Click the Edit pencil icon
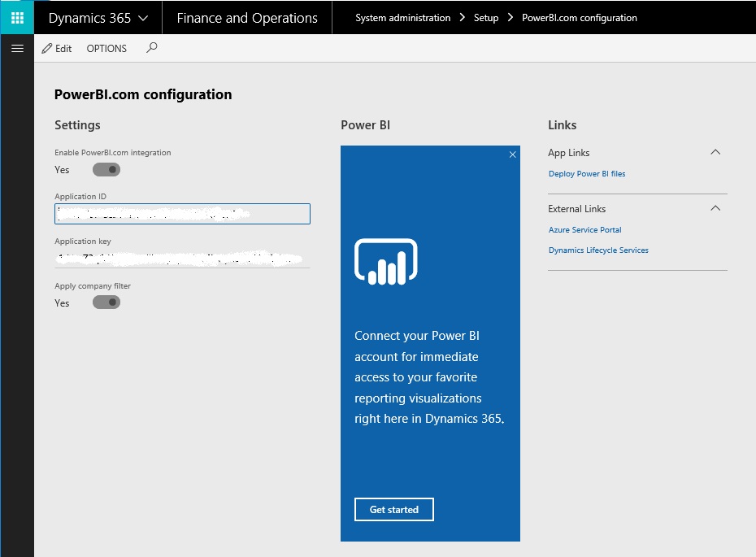 coord(47,49)
